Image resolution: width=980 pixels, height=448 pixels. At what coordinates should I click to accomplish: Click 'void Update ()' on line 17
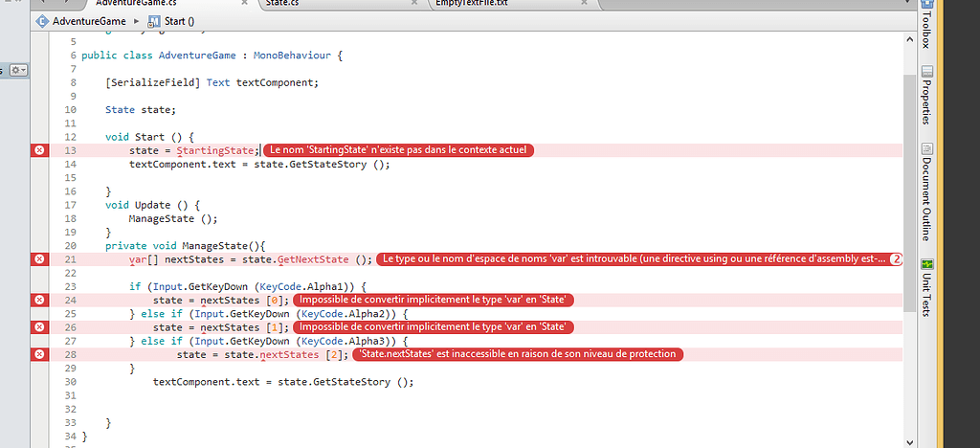[147, 205]
